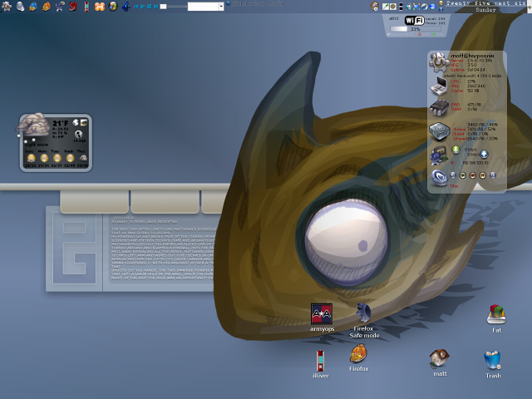Click the Thursday cloud forecast icon
The image size is (532, 399).
click(83, 158)
